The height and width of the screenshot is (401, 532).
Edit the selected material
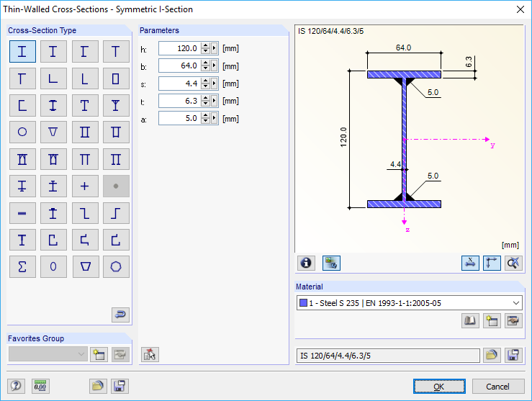coord(513,320)
